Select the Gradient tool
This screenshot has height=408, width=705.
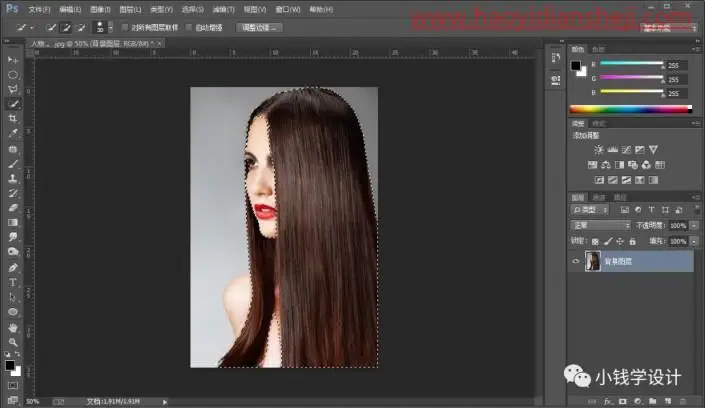(x=13, y=222)
